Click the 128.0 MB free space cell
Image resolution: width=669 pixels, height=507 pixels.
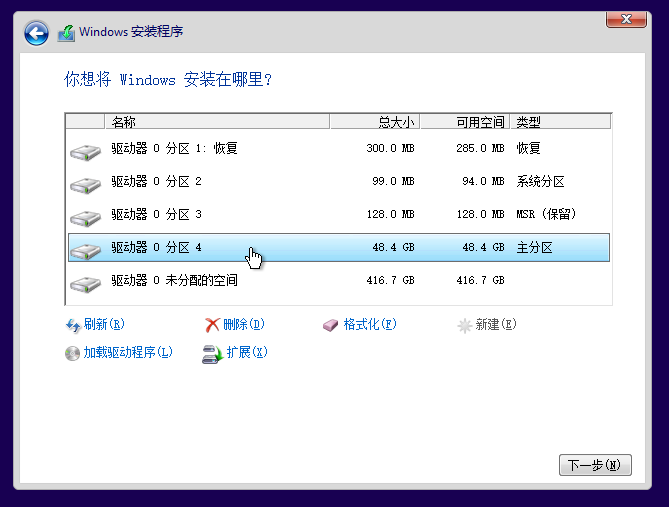[x=480, y=214]
